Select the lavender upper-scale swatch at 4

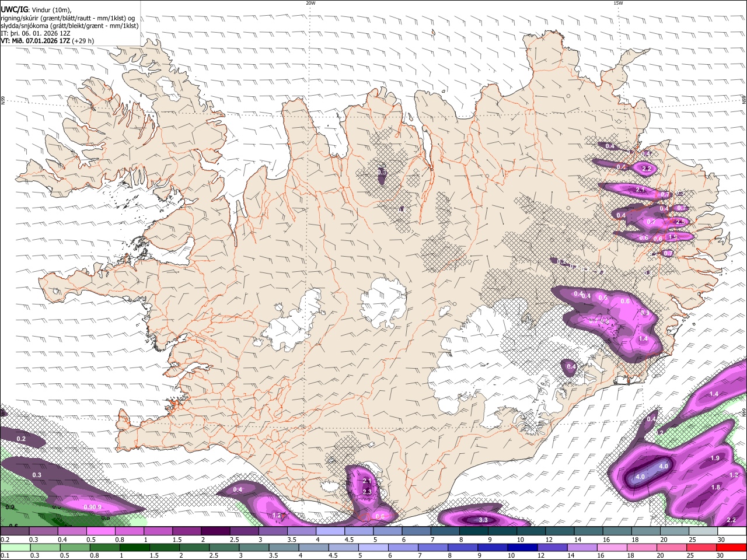coord(330,531)
